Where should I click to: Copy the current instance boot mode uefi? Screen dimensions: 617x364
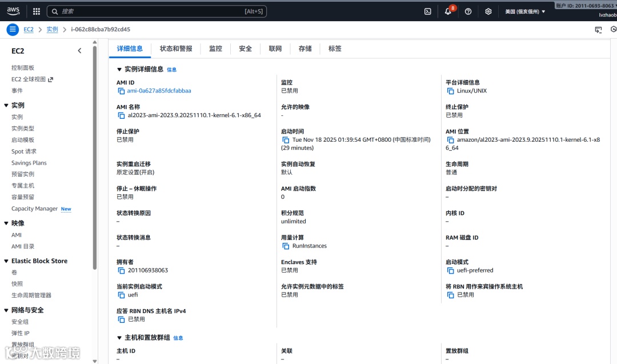[121, 295]
